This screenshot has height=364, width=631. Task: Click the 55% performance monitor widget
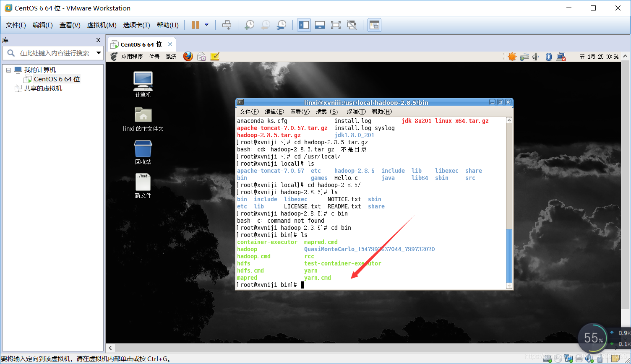(593, 338)
